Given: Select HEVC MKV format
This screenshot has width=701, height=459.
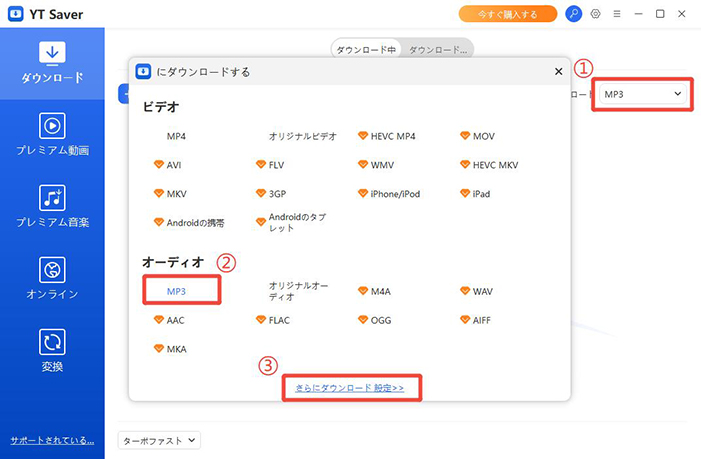Looking at the screenshot, I should click(489, 165).
